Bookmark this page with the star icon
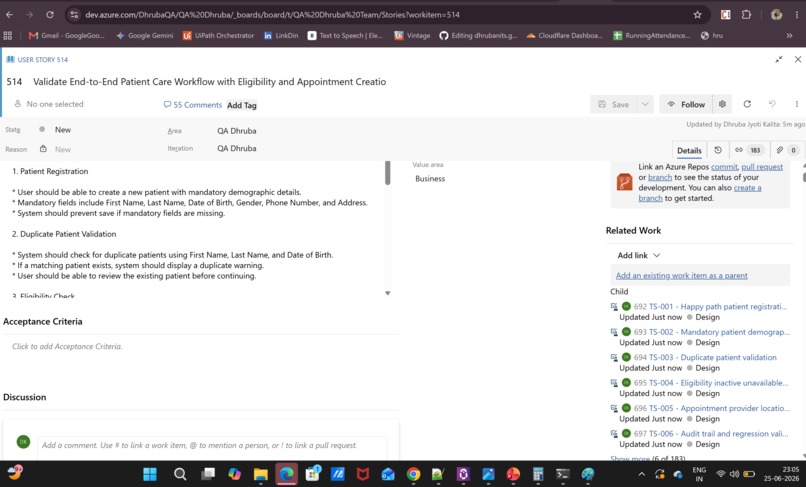 click(x=697, y=14)
